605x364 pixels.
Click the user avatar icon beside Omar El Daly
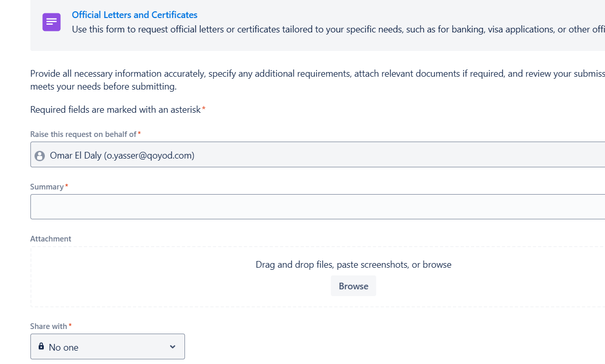click(40, 156)
